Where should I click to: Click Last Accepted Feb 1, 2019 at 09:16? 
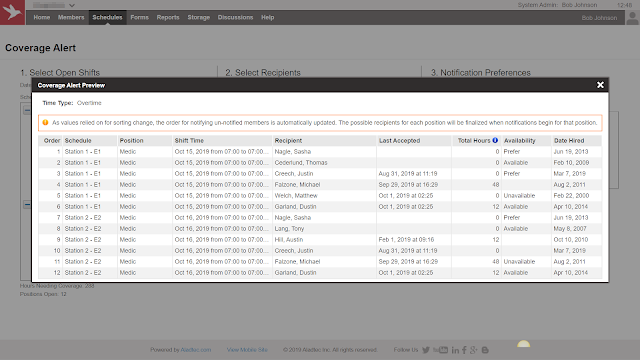point(406,240)
